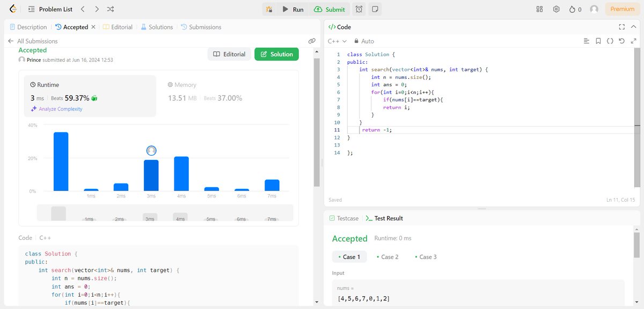Image resolution: width=644 pixels, height=309 pixels.
Task: Switch to the Test Result tab
Action: 384,218
